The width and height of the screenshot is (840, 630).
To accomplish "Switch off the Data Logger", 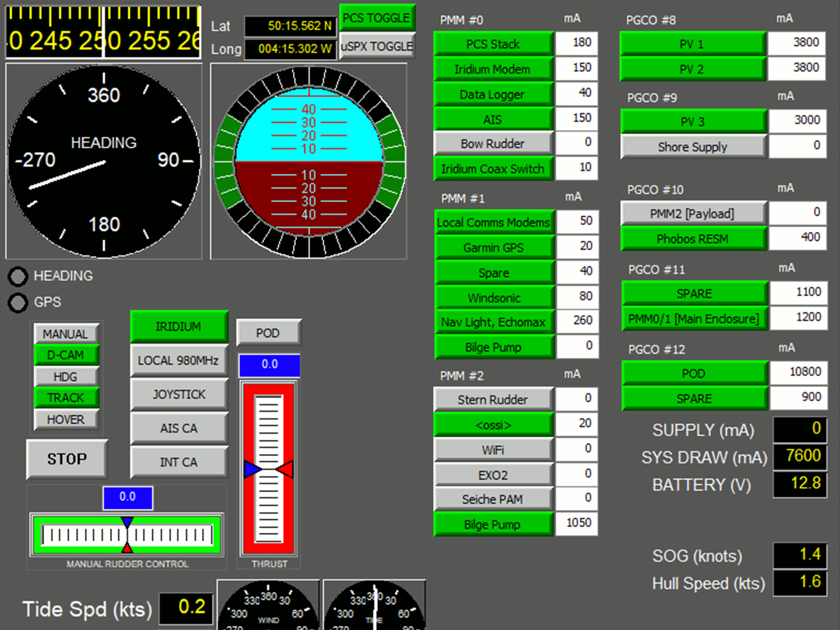I will pyautogui.click(x=493, y=94).
